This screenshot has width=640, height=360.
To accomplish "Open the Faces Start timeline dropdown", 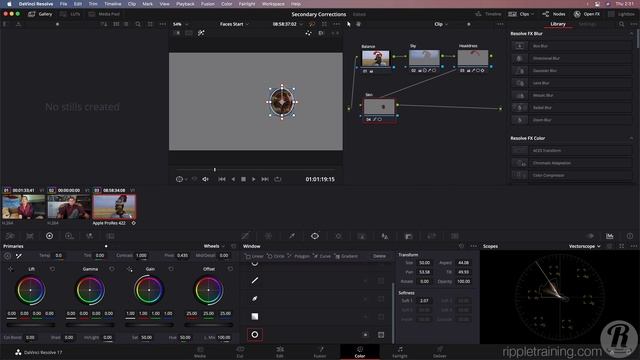I will point(234,24).
